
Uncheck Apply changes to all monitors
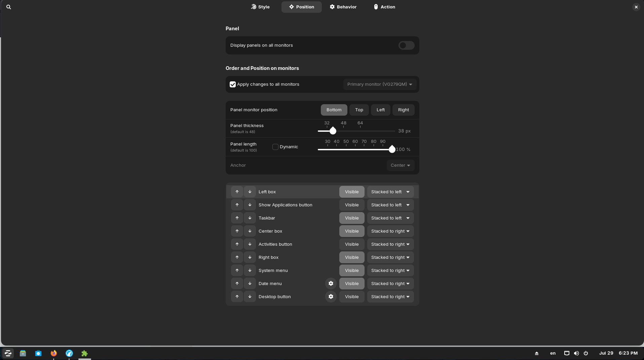coord(233,84)
